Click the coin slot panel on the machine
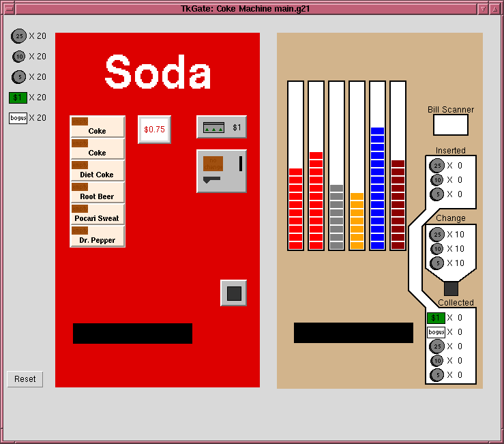504x444 pixels. coord(222,171)
